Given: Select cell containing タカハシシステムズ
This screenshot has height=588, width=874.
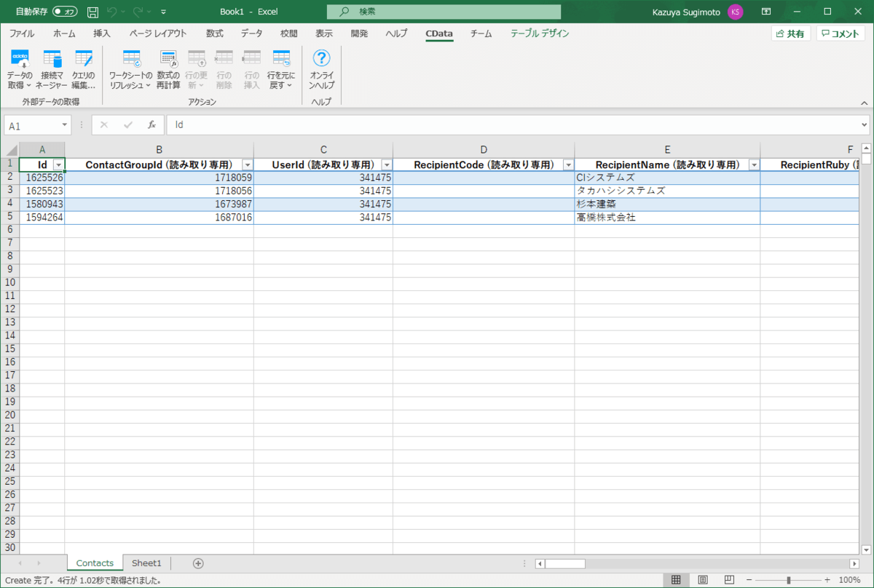Looking at the screenshot, I should [x=667, y=191].
